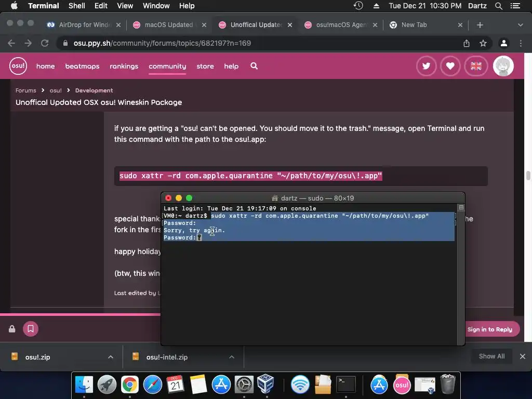The image size is (532, 399).
Task: Click the Terminal scrollback split icon
Action: click(x=461, y=207)
